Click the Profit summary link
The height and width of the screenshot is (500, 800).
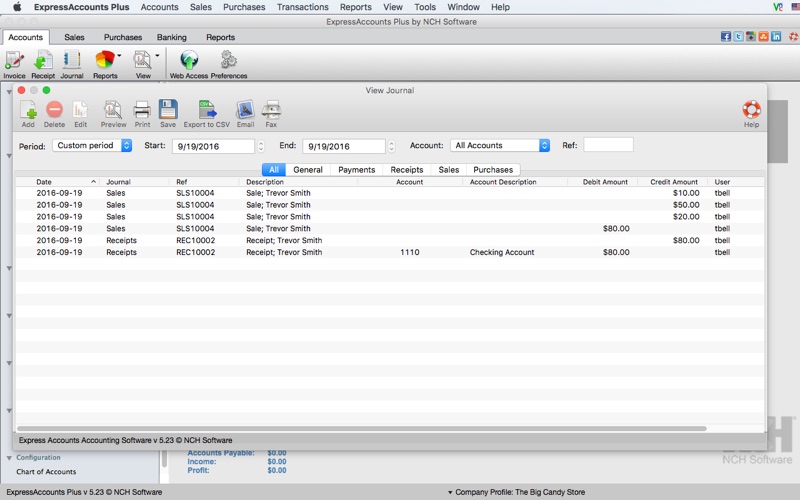[198, 470]
